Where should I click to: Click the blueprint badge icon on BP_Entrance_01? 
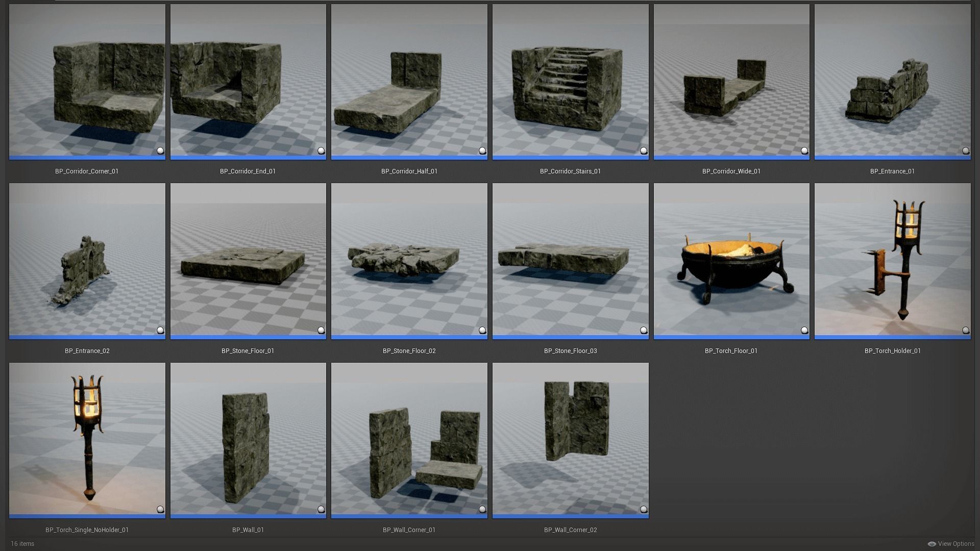click(965, 151)
